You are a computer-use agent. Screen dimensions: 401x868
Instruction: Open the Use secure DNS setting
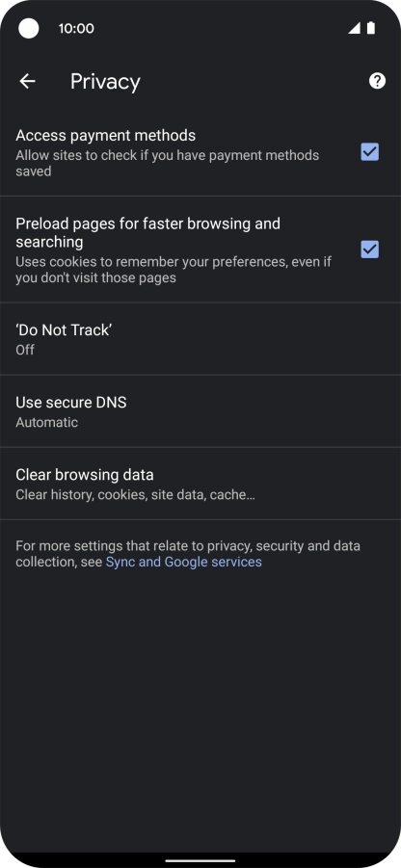coord(200,411)
